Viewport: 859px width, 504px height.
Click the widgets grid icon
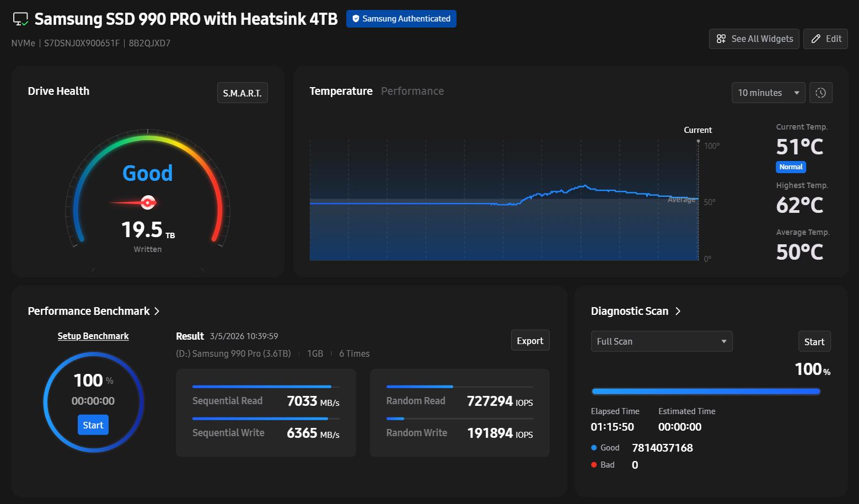(x=721, y=39)
